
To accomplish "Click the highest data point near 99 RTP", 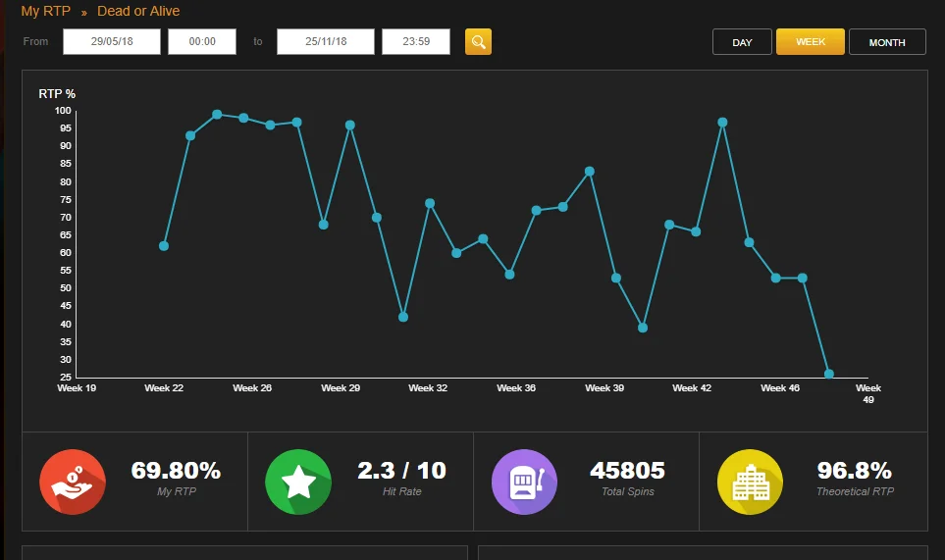I will 217,115.
